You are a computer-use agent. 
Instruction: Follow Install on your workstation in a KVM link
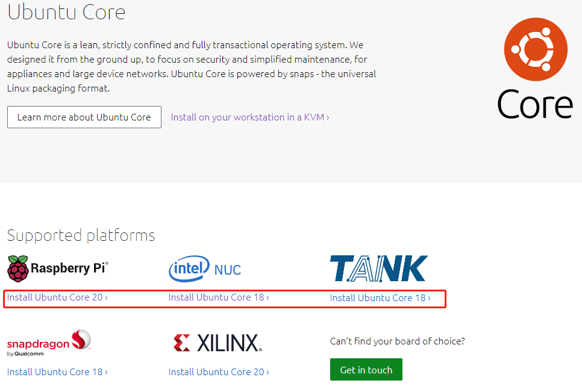tap(250, 117)
